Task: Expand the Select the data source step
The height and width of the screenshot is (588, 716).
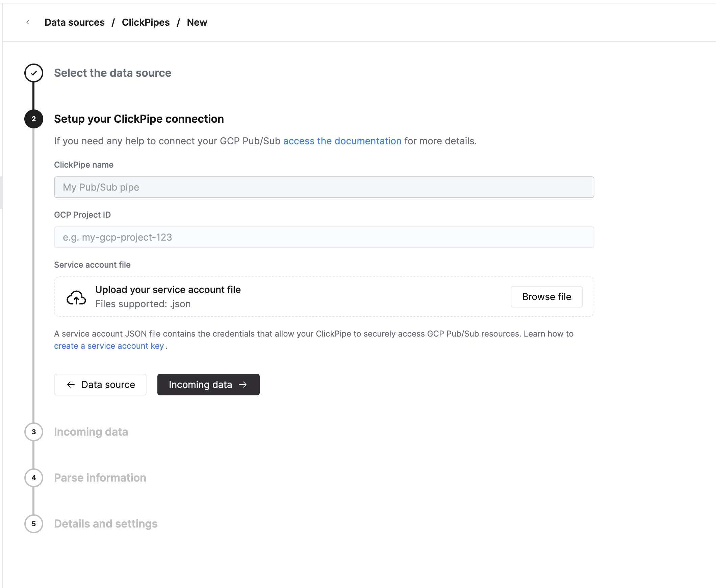Action: [x=113, y=73]
